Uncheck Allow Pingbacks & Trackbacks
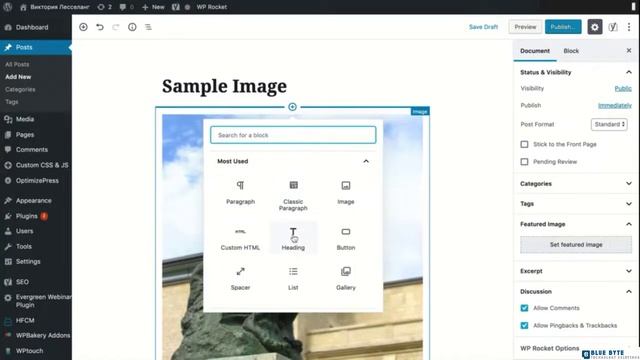The height and width of the screenshot is (360, 640). (524, 325)
